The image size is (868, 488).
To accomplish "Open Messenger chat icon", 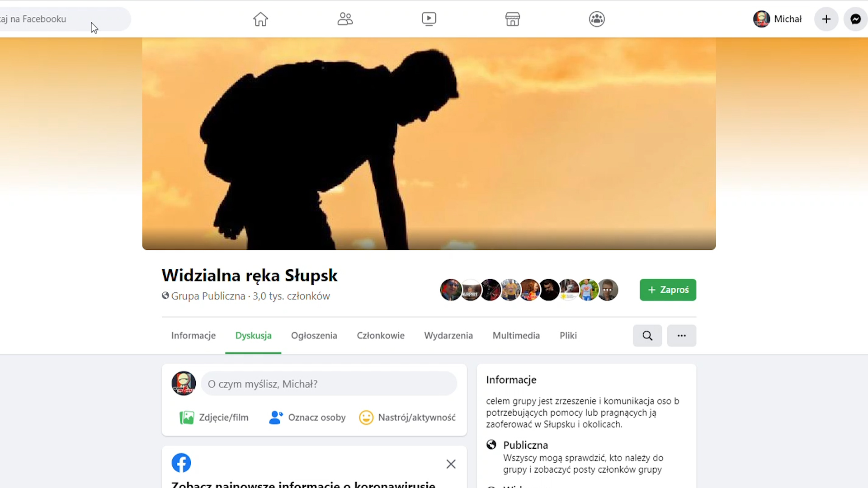I will point(855,19).
